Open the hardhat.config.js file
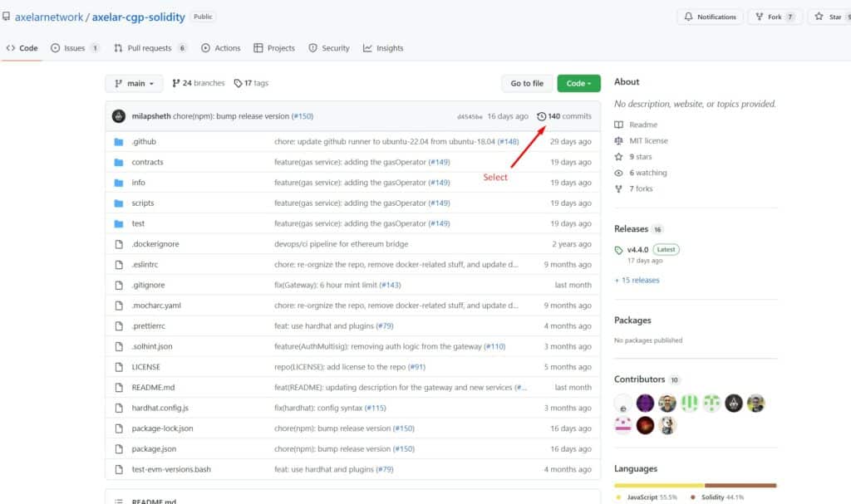This screenshot has width=851, height=504. [160, 408]
